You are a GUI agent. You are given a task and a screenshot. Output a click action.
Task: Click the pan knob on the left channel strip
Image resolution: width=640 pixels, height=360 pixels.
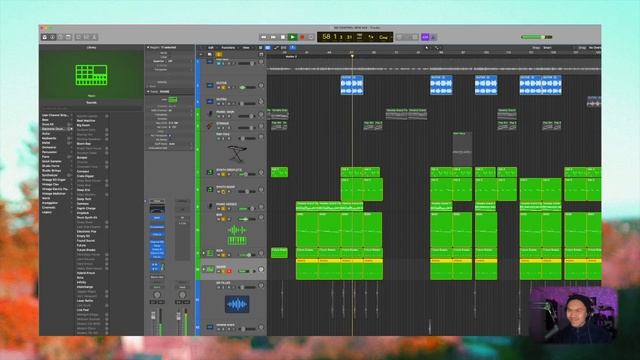coord(157,294)
